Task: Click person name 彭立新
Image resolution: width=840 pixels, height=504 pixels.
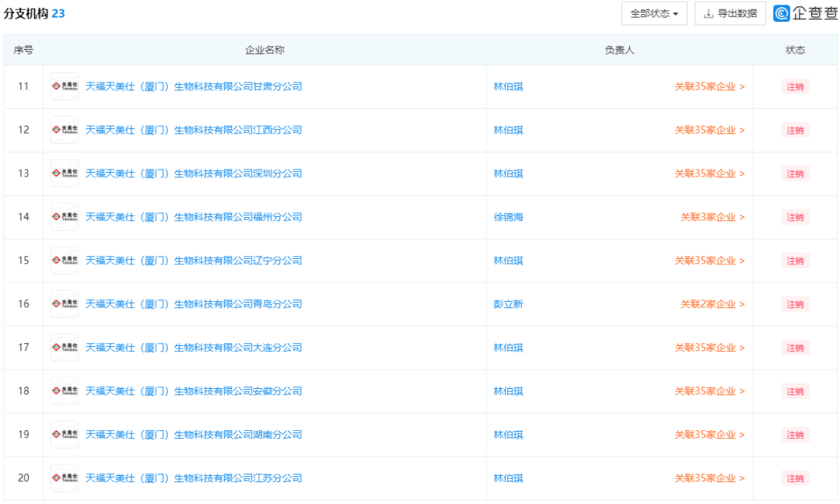Action: (x=508, y=303)
